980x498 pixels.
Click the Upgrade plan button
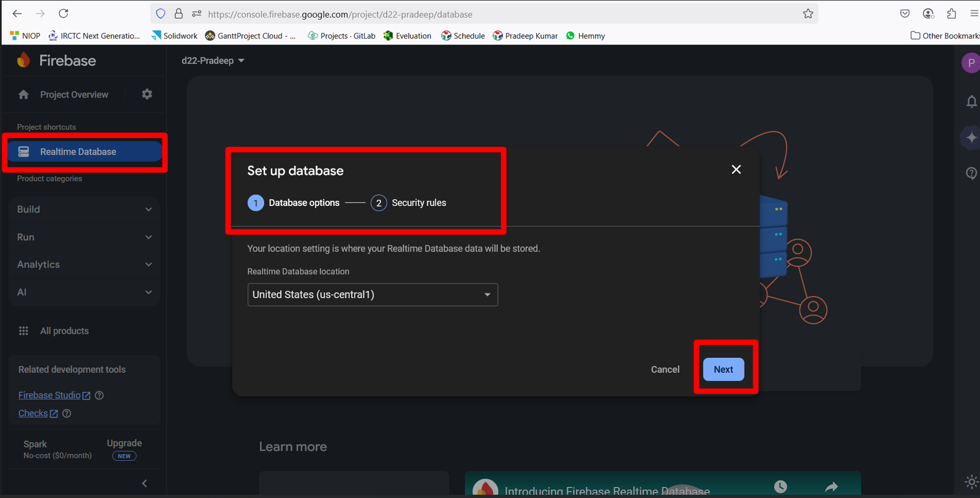coord(124,449)
